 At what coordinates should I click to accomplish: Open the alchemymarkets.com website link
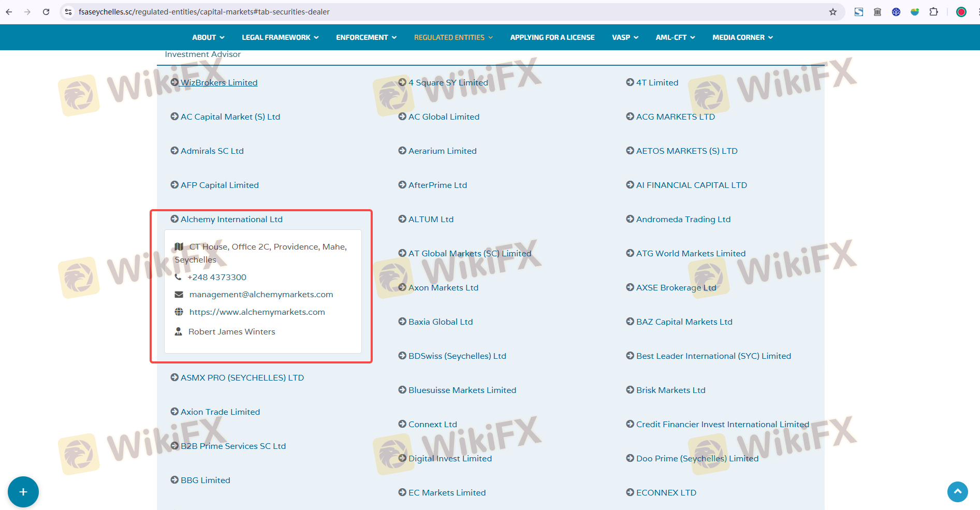pyautogui.click(x=257, y=312)
